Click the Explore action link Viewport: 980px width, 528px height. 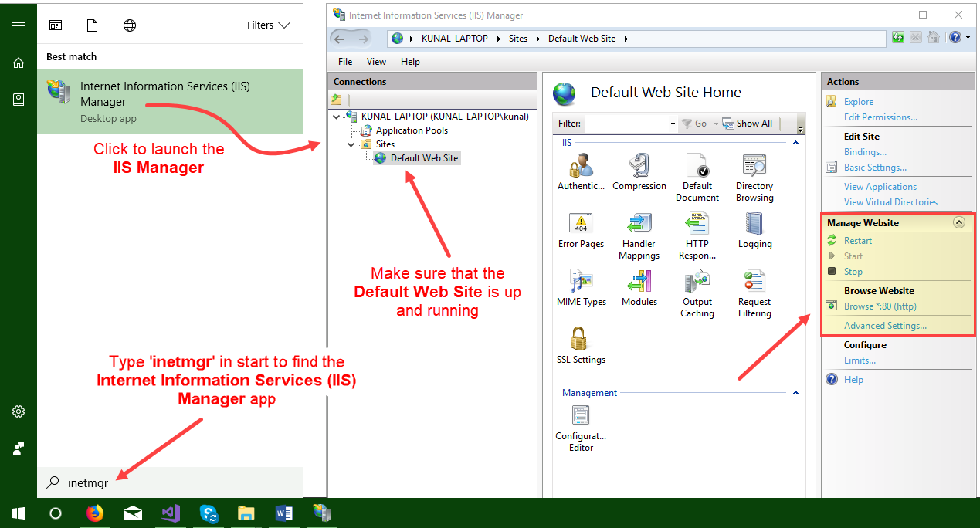pyautogui.click(x=859, y=102)
